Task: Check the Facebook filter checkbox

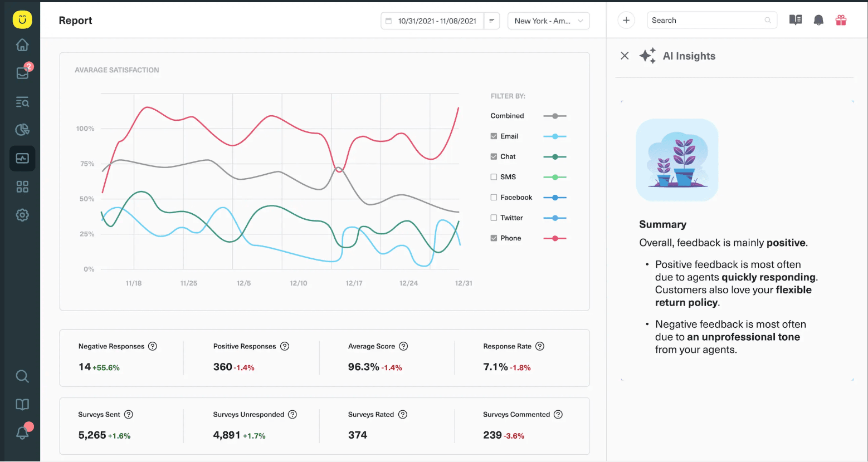Action: click(493, 197)
